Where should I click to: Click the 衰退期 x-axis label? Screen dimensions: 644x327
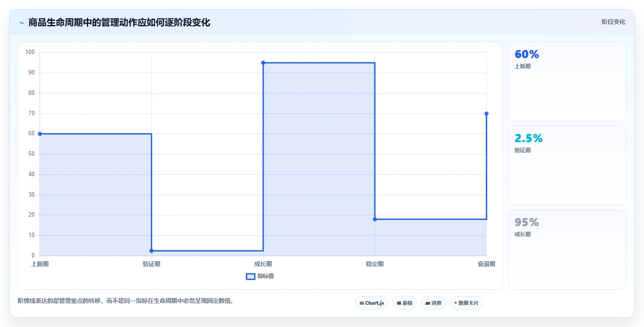[486, 264]
